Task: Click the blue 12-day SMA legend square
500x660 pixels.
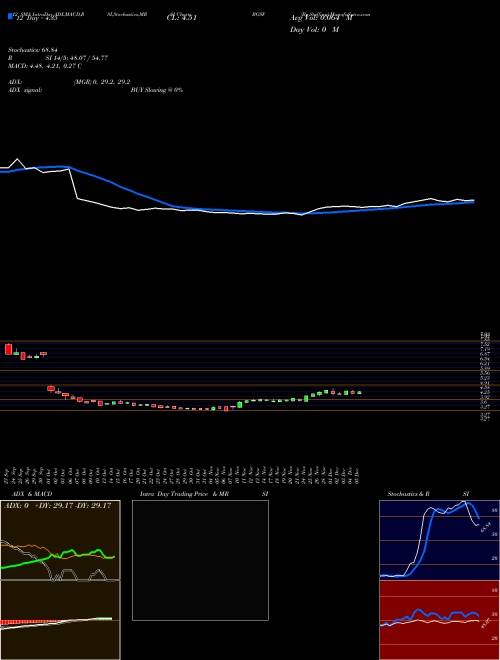Action: click(x=10, y=16)
